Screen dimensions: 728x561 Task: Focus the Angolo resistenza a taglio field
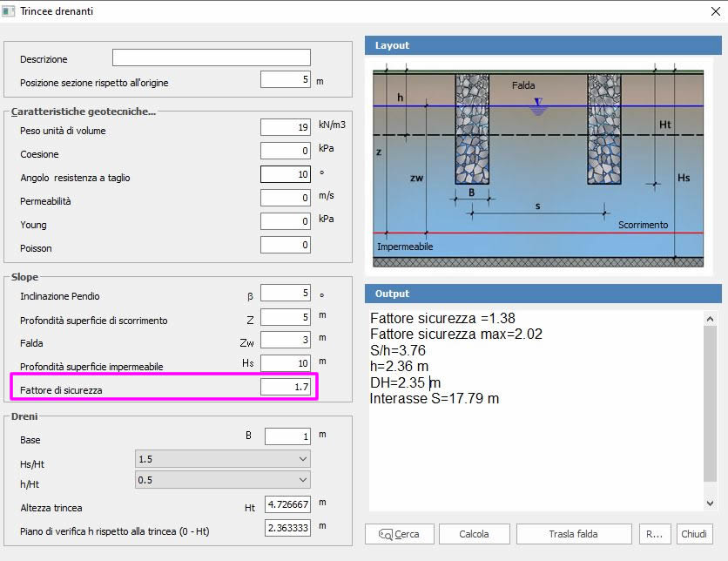point(286,174)
